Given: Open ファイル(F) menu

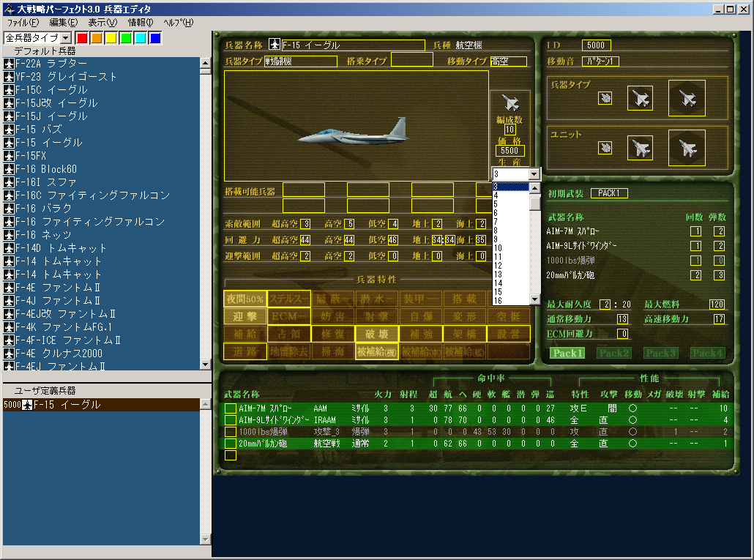Looking at the screenshot, I should pos(23,23).
